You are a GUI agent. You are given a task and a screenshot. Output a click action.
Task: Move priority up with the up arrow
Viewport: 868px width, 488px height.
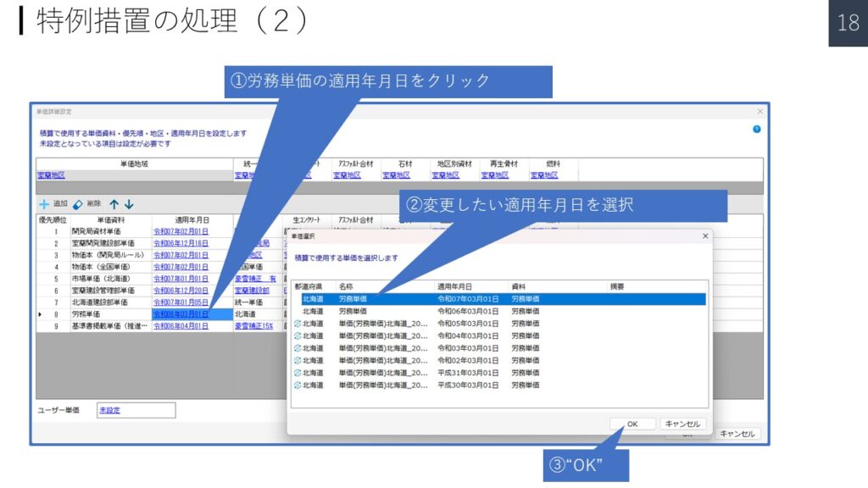pos(114,204)
